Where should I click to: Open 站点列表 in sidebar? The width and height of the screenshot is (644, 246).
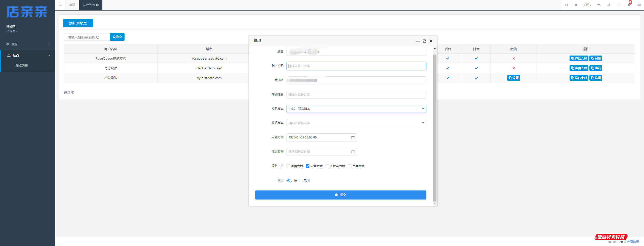(22, 66)
